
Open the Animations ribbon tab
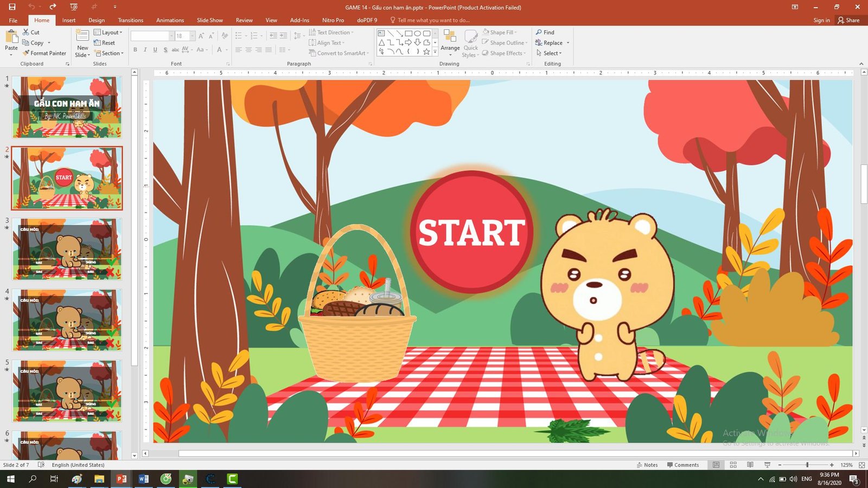click(x=170, y=20)
